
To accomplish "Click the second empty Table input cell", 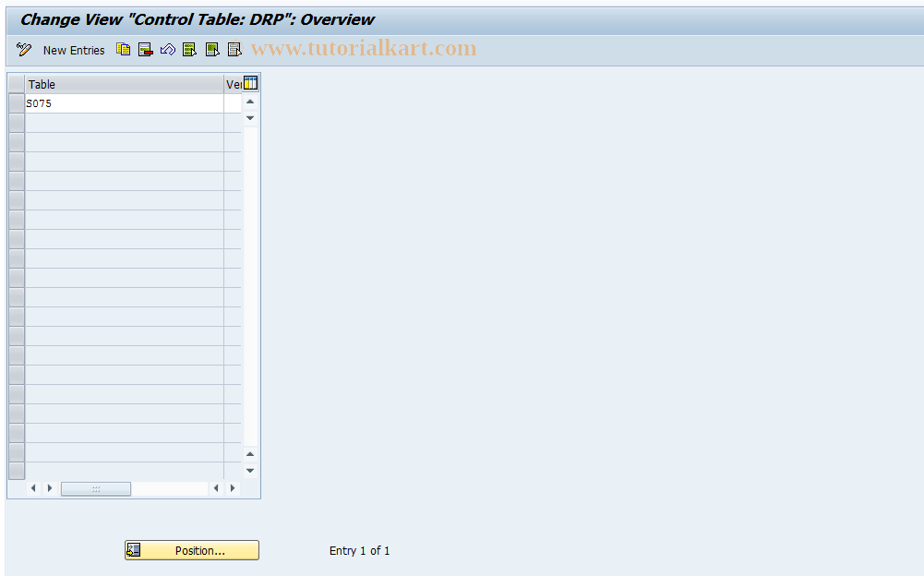I will [125, 142].
